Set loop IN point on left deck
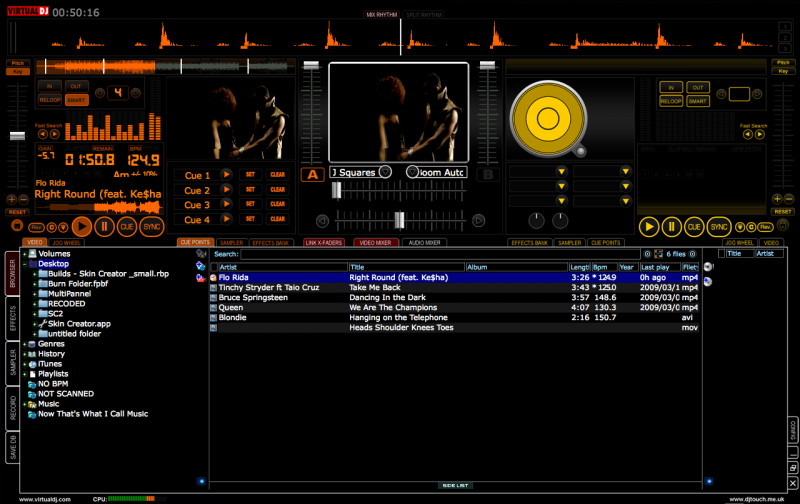Image resolution: width=800 pixels, height=504 pixels. 49,86
